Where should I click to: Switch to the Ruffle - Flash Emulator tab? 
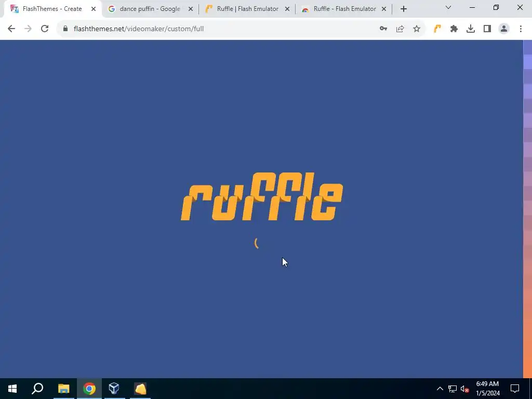344,9
